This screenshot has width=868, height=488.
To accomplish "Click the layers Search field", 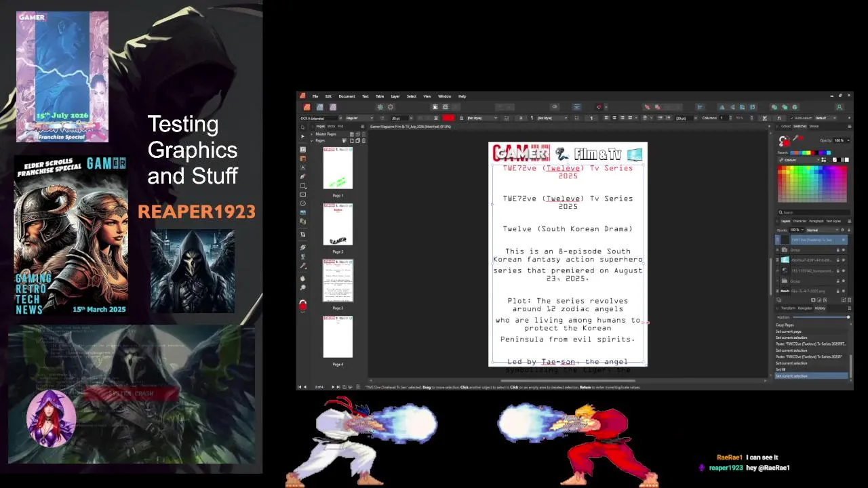I will click(812, 212).
